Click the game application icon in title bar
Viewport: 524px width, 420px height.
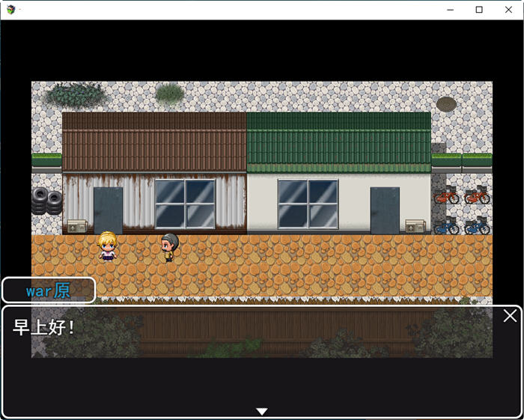10,9
